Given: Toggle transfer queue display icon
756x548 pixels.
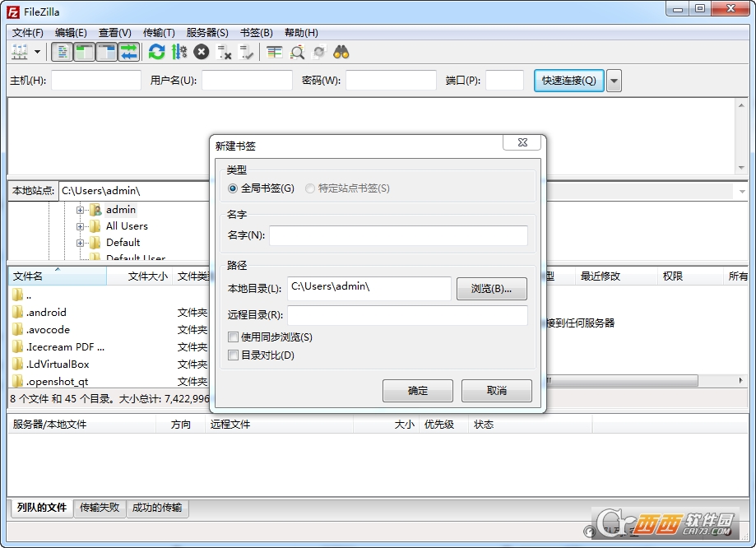Looking at the screenshot, I should [x=128, y=52].
